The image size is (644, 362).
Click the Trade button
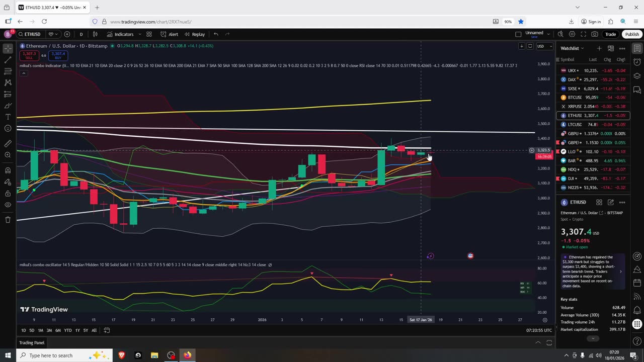pyautogui.click(x=610, y=34)
